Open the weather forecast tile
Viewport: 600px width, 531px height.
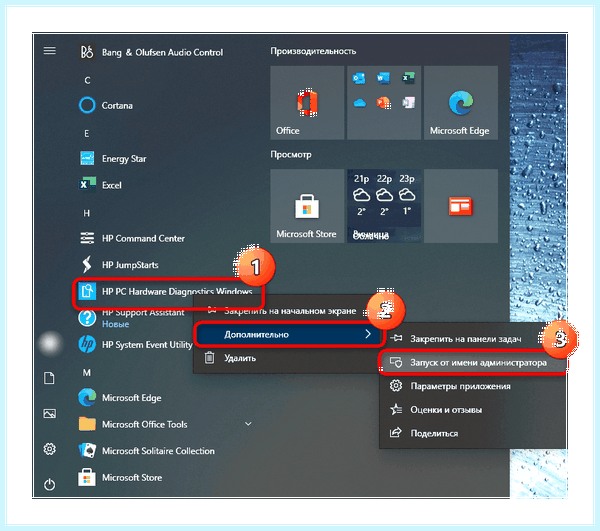tap(384, 206)
